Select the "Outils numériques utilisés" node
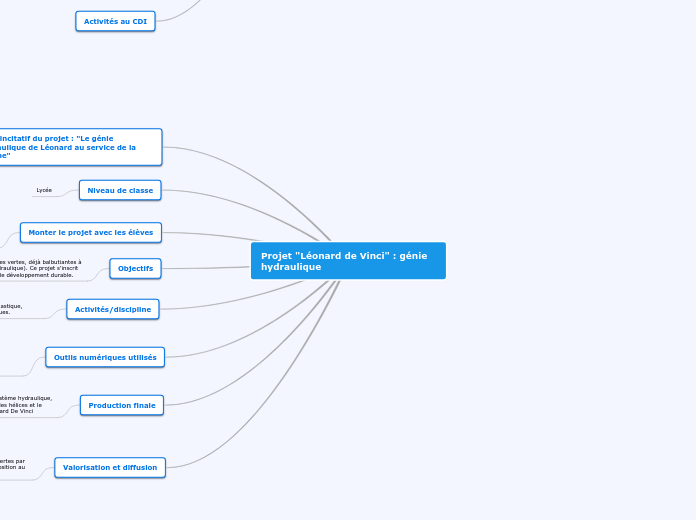The width and height of the screenshot is (696, 520). click(105, 357)
